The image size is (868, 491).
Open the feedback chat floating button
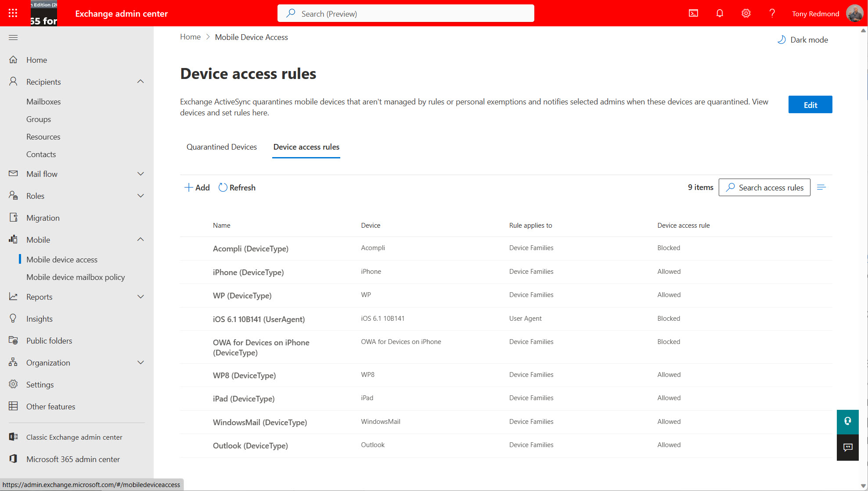(847, 448)
